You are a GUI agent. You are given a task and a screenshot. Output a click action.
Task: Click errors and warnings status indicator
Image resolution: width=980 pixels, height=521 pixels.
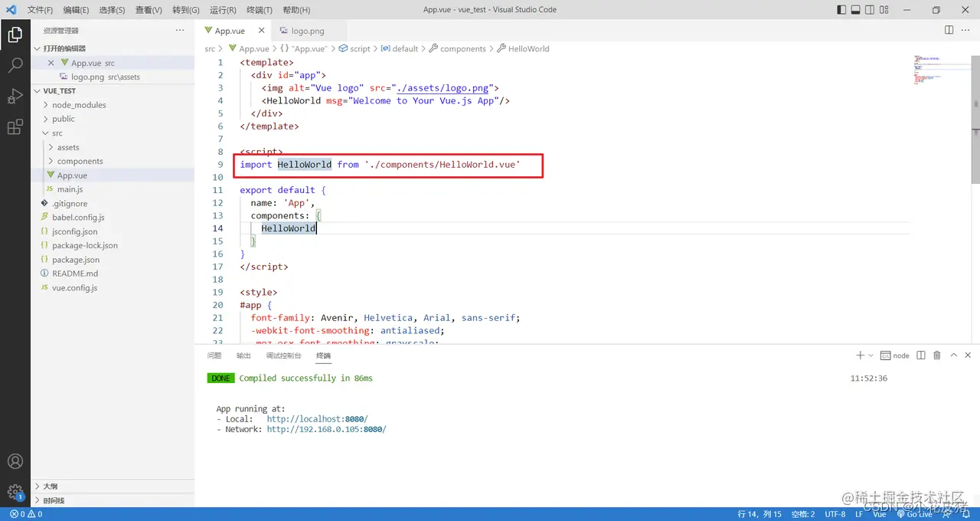click(x=27, y=514)
